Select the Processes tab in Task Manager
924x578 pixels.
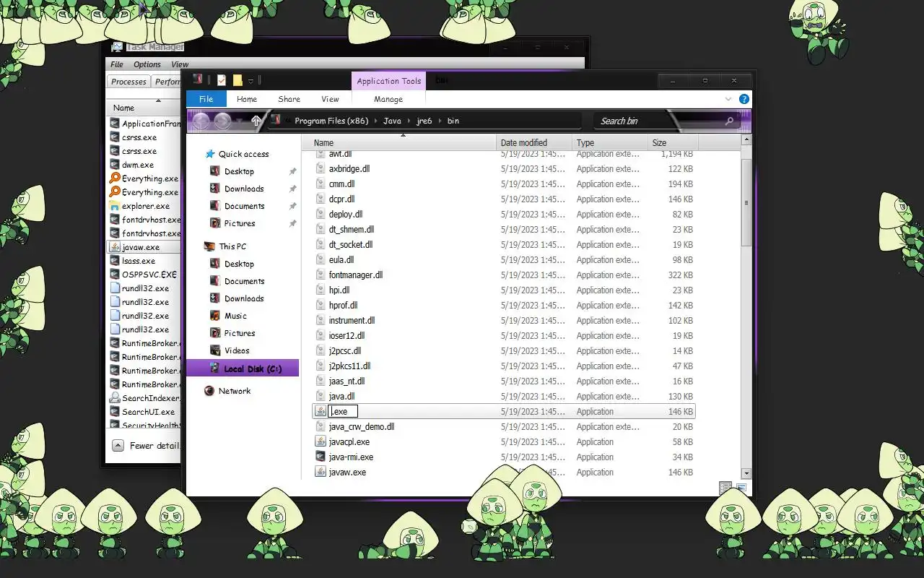(129, 82)
